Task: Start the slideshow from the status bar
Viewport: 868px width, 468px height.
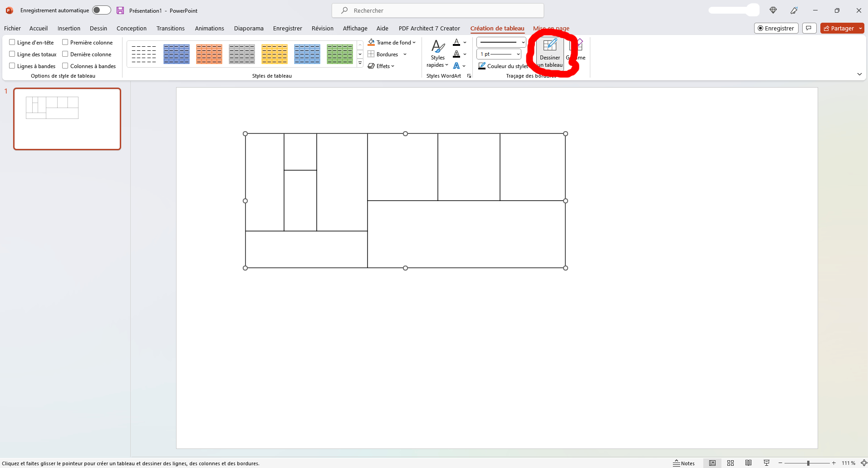Action: click(765, 463)
